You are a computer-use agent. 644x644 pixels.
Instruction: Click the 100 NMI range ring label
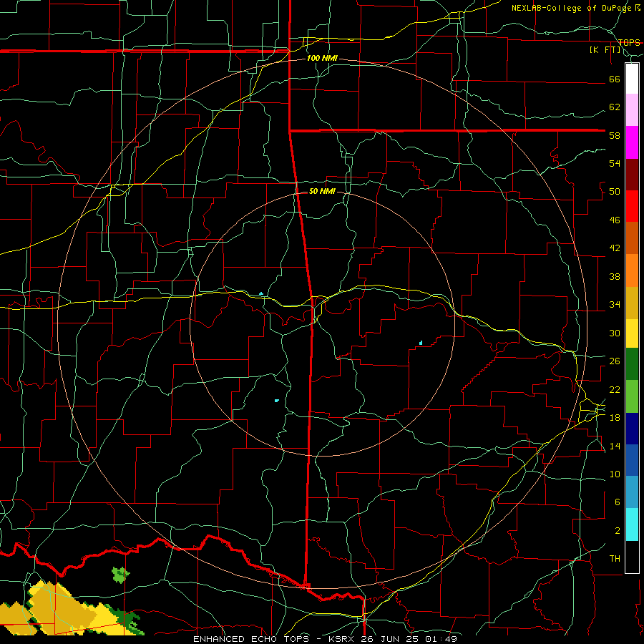coord(322,58)
